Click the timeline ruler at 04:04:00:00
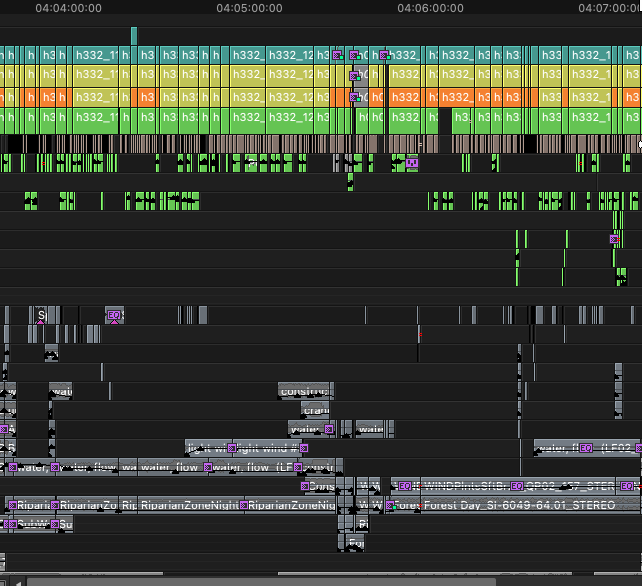The height and width of the screenshot is (586, 642). tap(68, 8)
